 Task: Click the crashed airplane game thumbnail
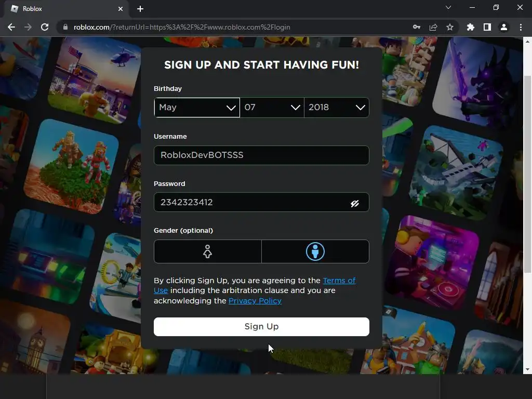[456, 173]
